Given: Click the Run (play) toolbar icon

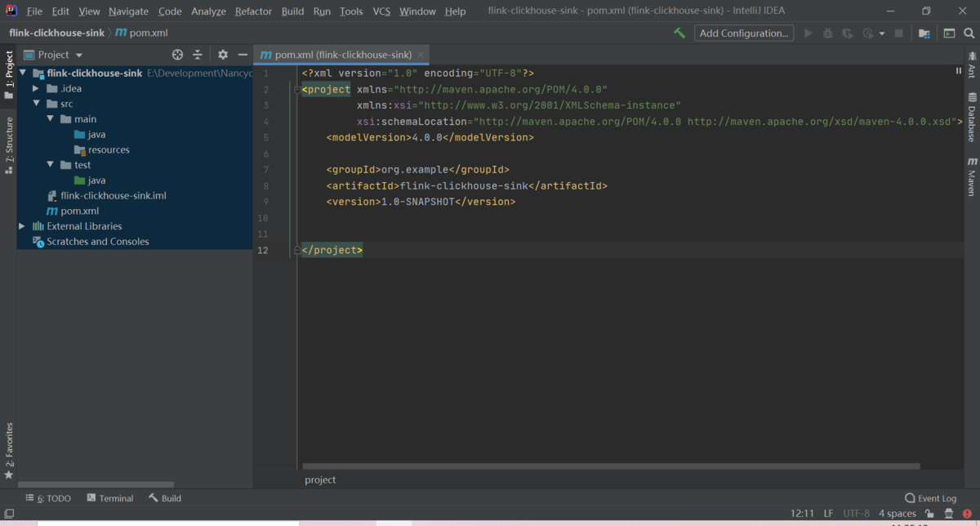Looking at the screenshot, I should pyautogui.click(x=808, y=33).
